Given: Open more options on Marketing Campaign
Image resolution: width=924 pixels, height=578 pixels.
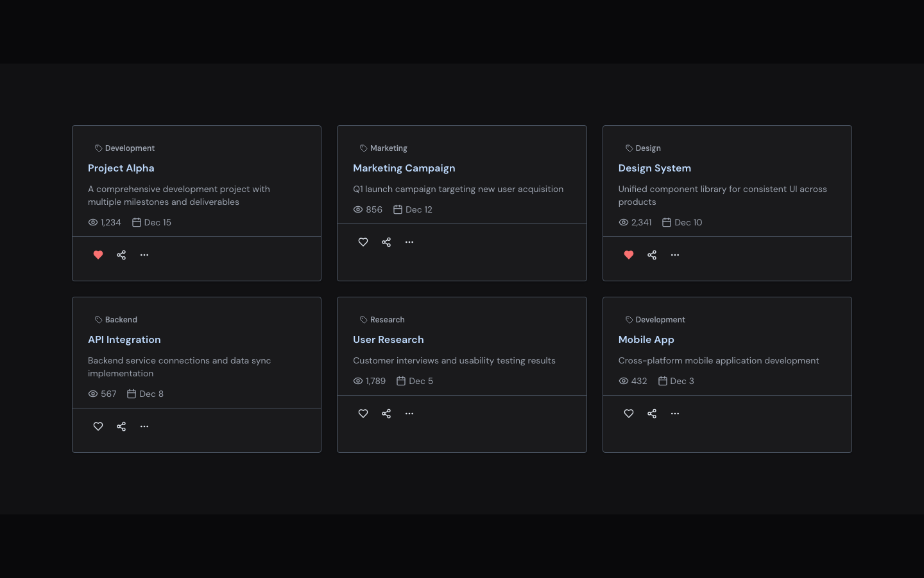Looking at the screenshot, I should coord(409,242).
